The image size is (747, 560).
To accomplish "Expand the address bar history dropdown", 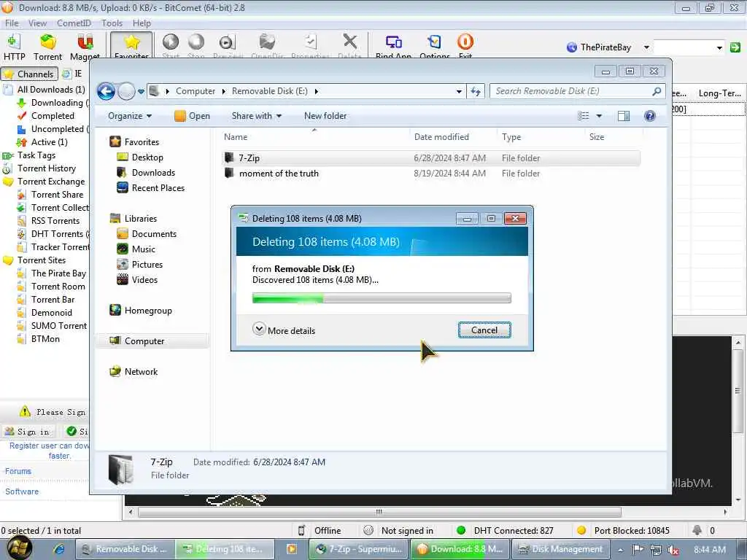I will pos(459,91).
